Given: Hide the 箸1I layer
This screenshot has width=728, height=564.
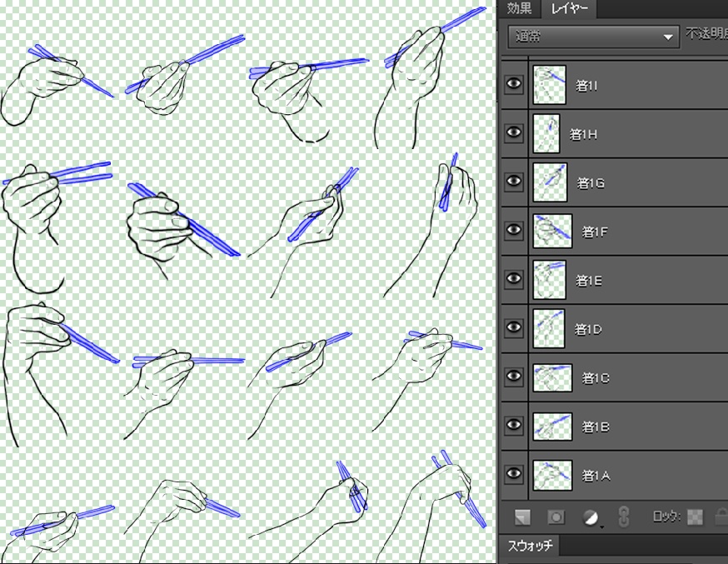Looking at the screenshot, I should [513, 84].
